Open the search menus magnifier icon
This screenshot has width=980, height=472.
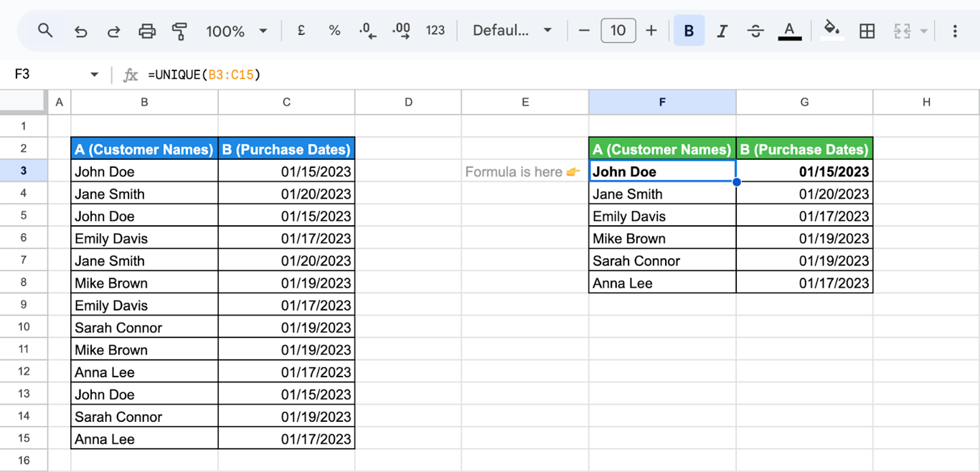coord(45,31)
